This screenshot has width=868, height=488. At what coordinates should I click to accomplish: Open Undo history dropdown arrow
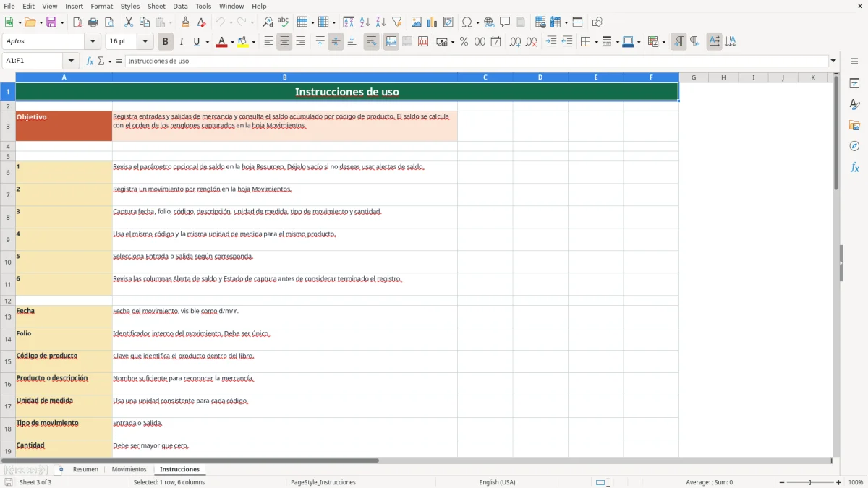[230, 22]
